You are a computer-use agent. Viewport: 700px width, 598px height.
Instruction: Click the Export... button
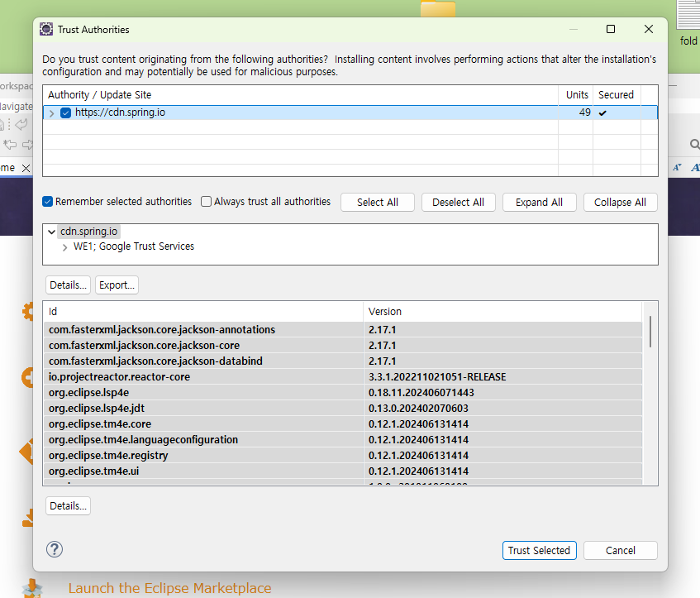coord(117,285)
